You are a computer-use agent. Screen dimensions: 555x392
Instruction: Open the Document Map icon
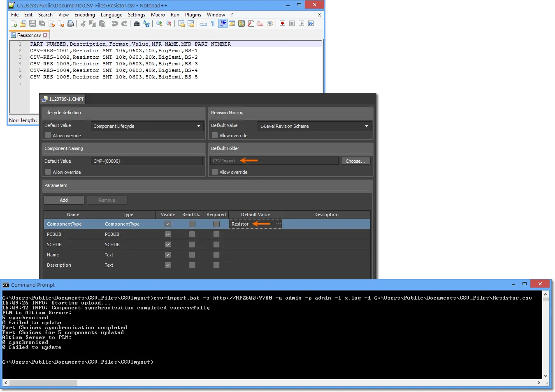[242, 23]
